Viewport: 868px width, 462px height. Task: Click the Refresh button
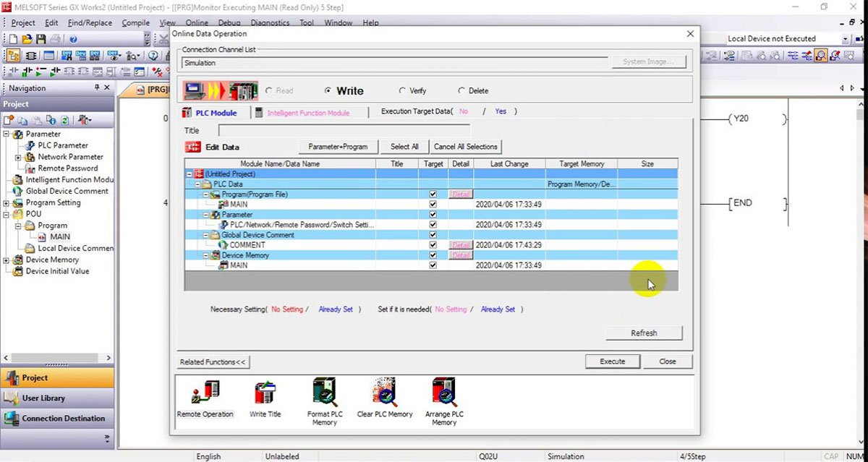coord(644,333)
